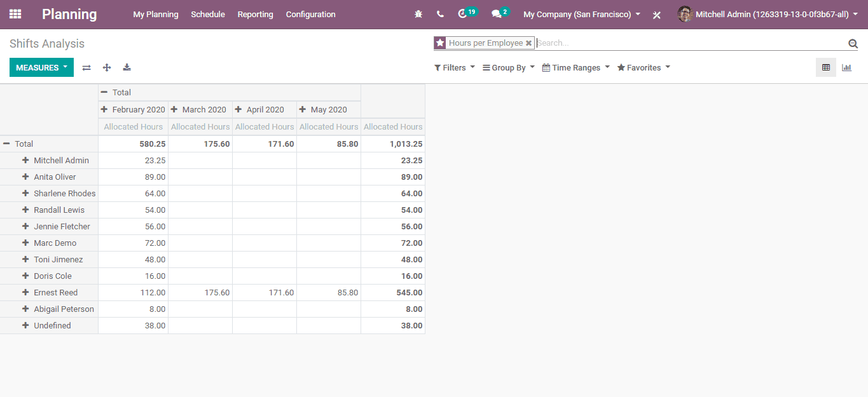Click the 580.25 February total cell
This screenshot has width=868, height=397.
pyautogui.click(x=133, y=144)
